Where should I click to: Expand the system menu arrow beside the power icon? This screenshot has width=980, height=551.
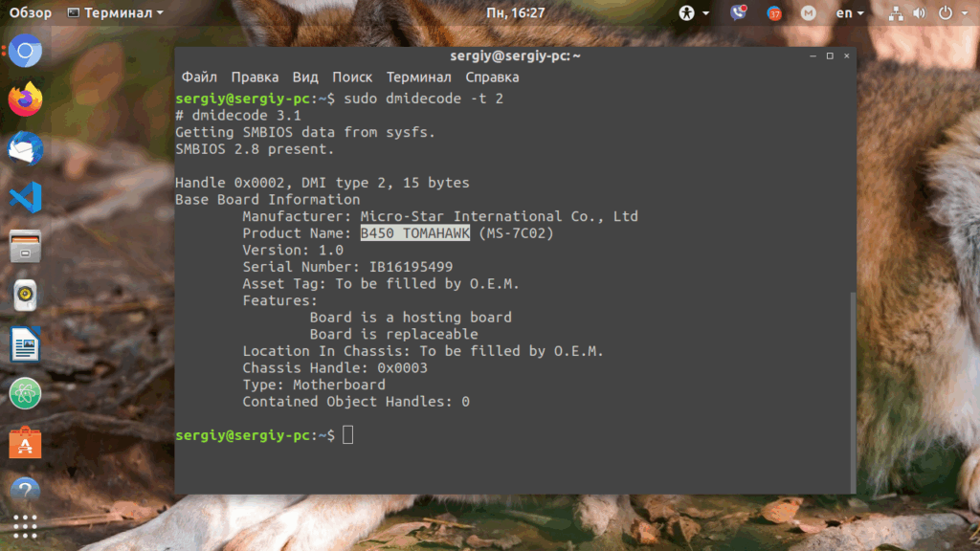[965, 13]
